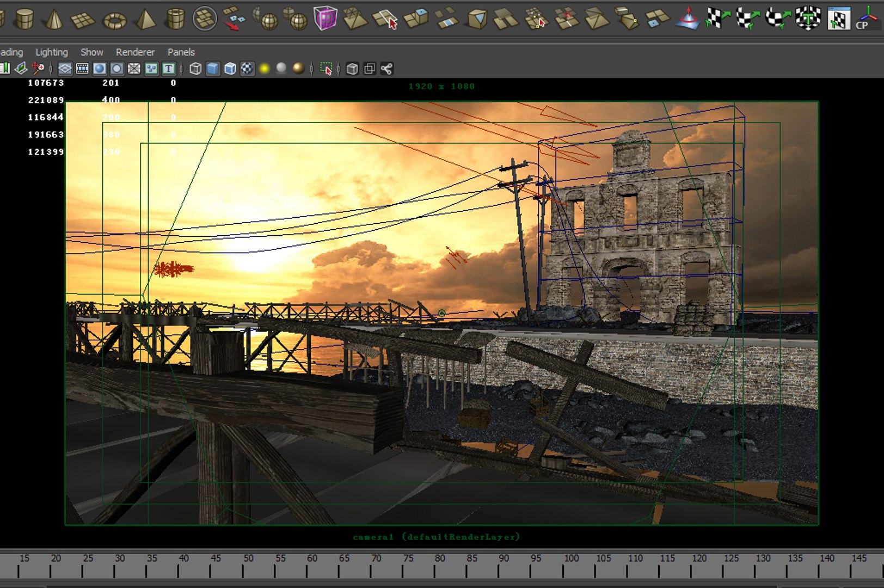Click the circled platonic solid shelf icon

[205, 19]
